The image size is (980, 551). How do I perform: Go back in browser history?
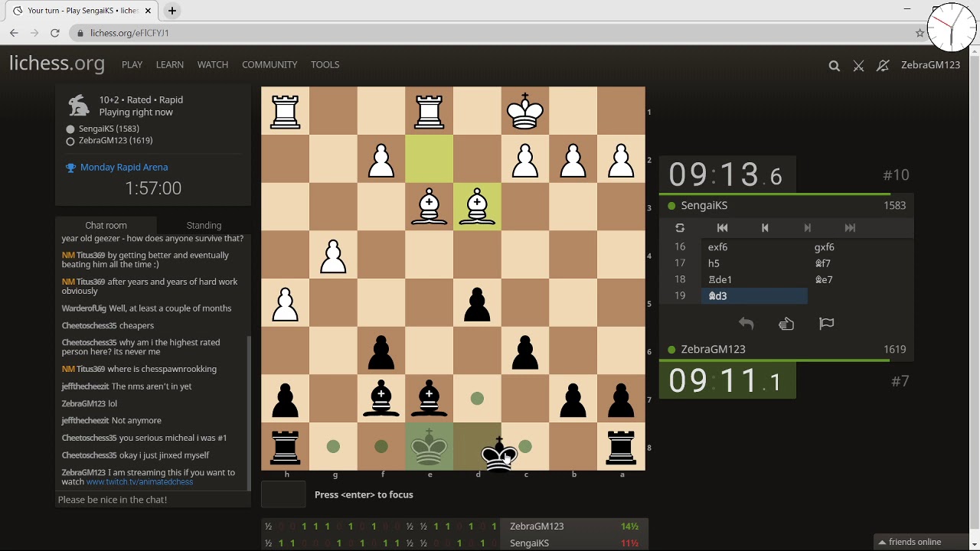click(x=14, y=33)
